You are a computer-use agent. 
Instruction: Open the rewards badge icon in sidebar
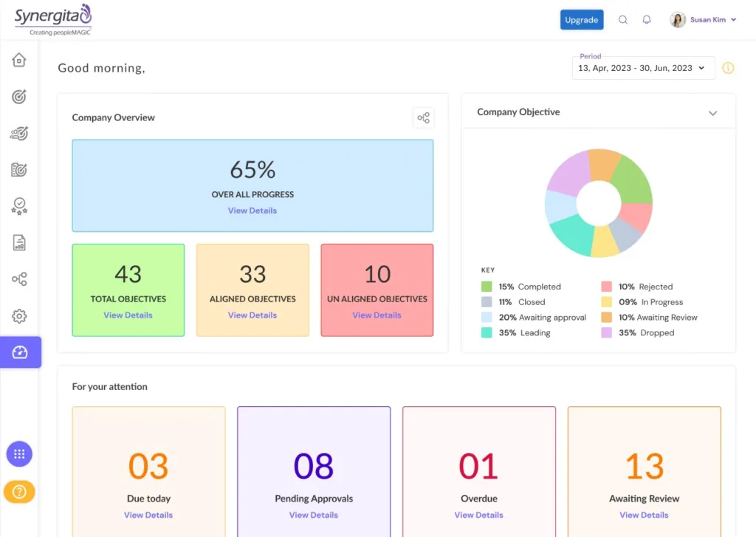click(19, 205)
